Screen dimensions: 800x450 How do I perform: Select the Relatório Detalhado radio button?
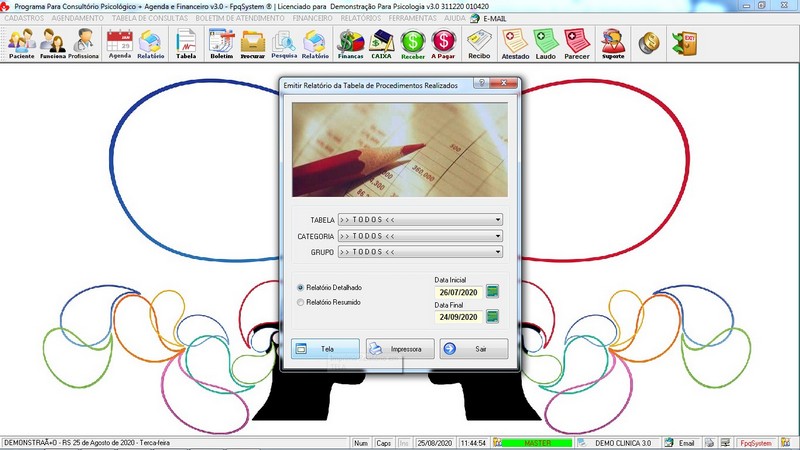tap(300, 287)
